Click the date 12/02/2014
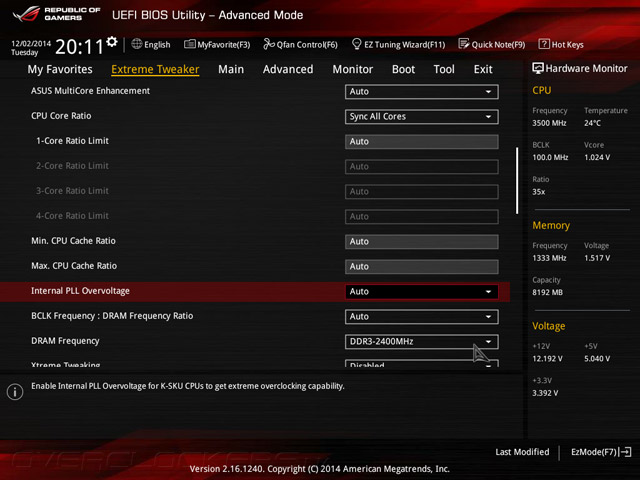Screen dimensions: 640x480 pyautogui.click(x=31, y=43)
